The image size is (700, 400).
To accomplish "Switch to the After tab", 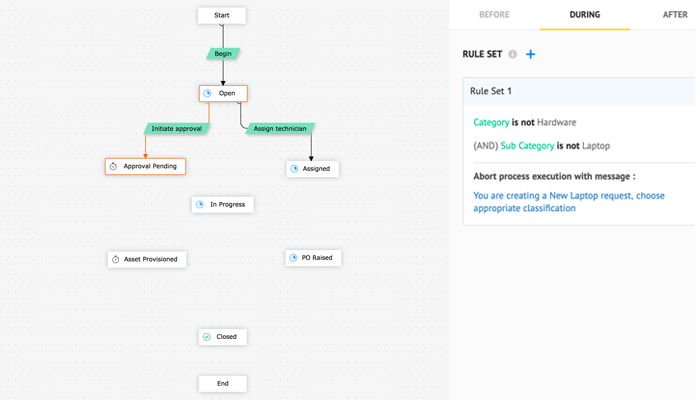I will click(675, 15).
